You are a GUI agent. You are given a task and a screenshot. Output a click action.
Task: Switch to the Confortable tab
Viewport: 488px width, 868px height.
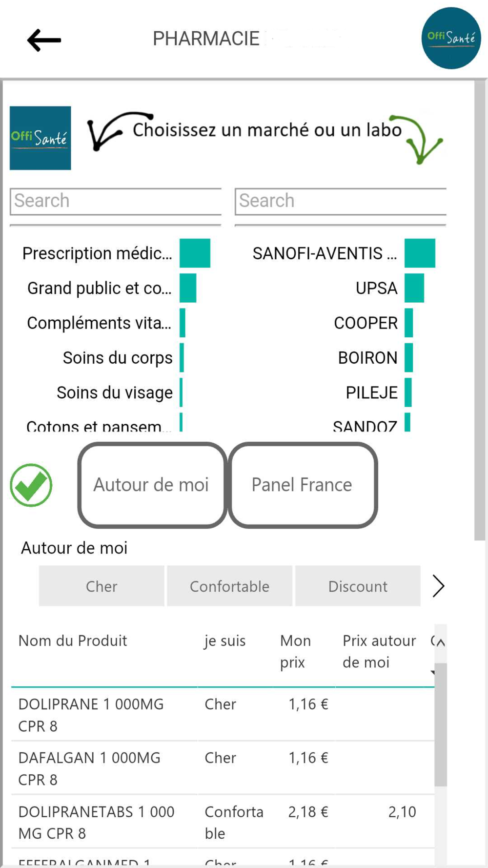click(229, 586)
